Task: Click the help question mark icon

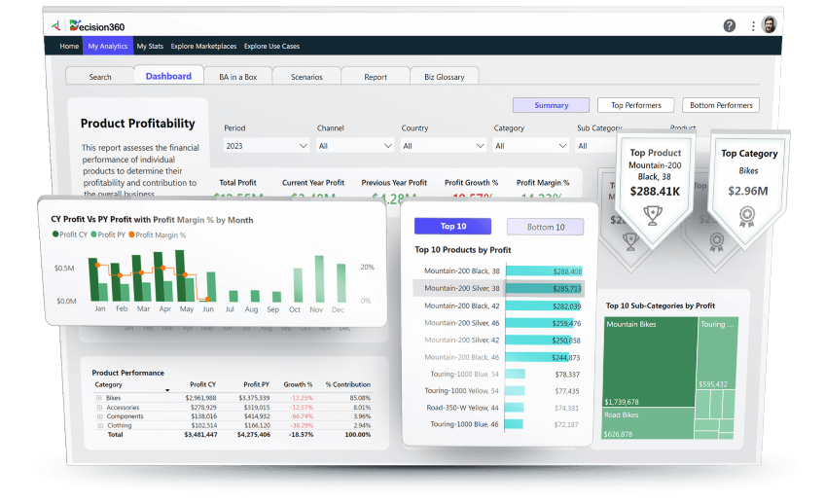Action: (730, 25)
